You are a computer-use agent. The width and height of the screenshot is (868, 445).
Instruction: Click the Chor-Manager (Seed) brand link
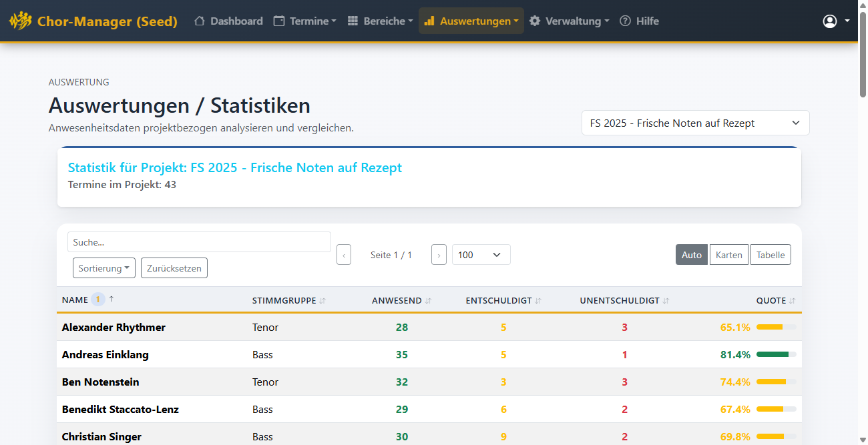click(x=93, y=21)
